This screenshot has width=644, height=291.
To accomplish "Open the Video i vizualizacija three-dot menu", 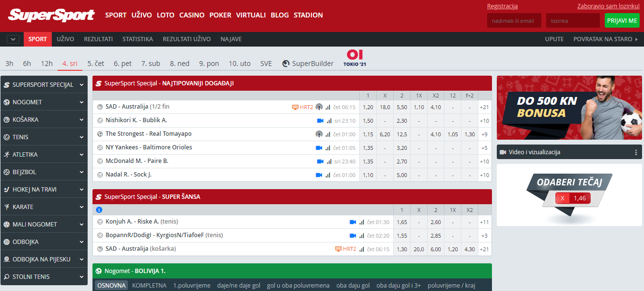I will 636,152.
